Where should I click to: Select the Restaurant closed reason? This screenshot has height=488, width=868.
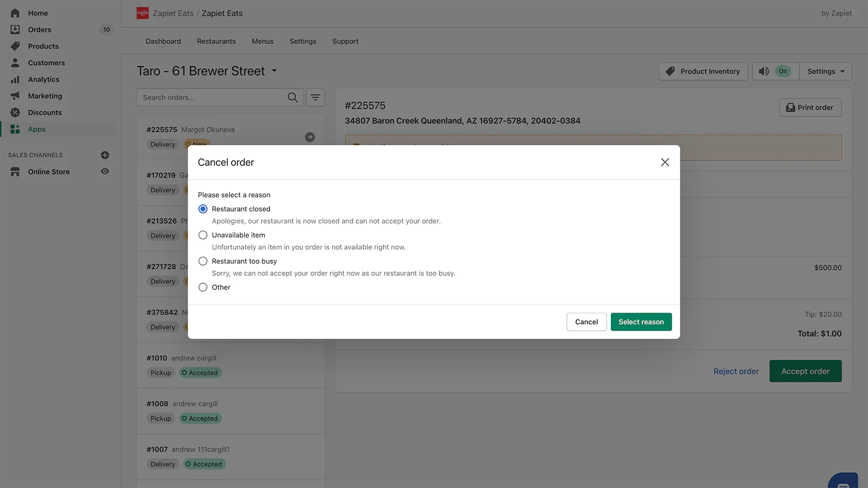click(203, 209)
